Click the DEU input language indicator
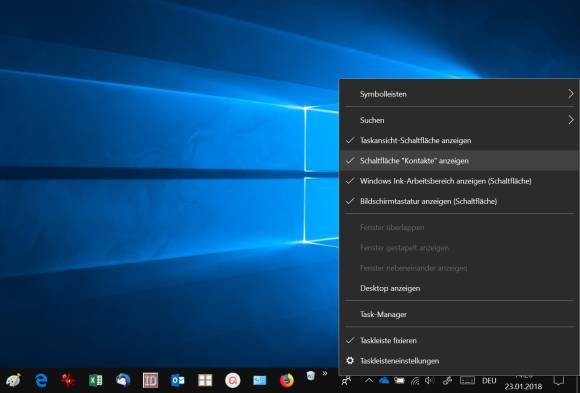Screen dimensions: 580x393 (489, 380)
